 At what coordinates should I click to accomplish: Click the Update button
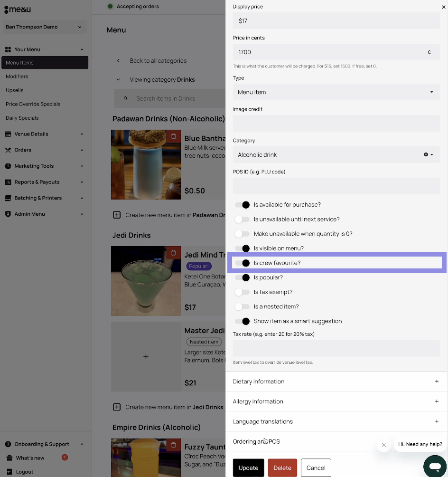point(248,468)
